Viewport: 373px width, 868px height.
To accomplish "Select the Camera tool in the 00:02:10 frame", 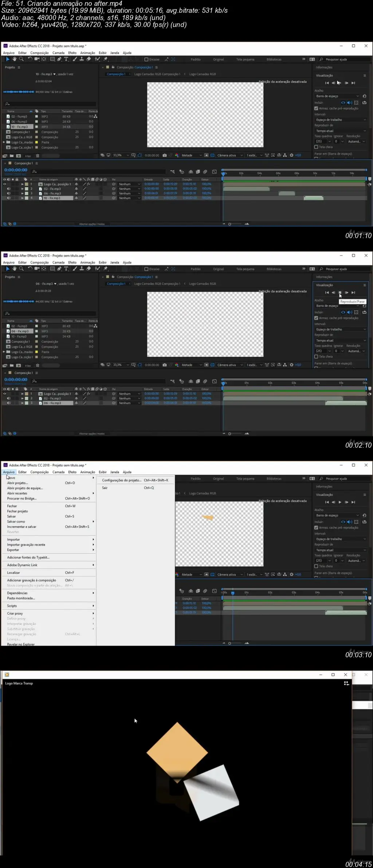I will pos(37,269).
